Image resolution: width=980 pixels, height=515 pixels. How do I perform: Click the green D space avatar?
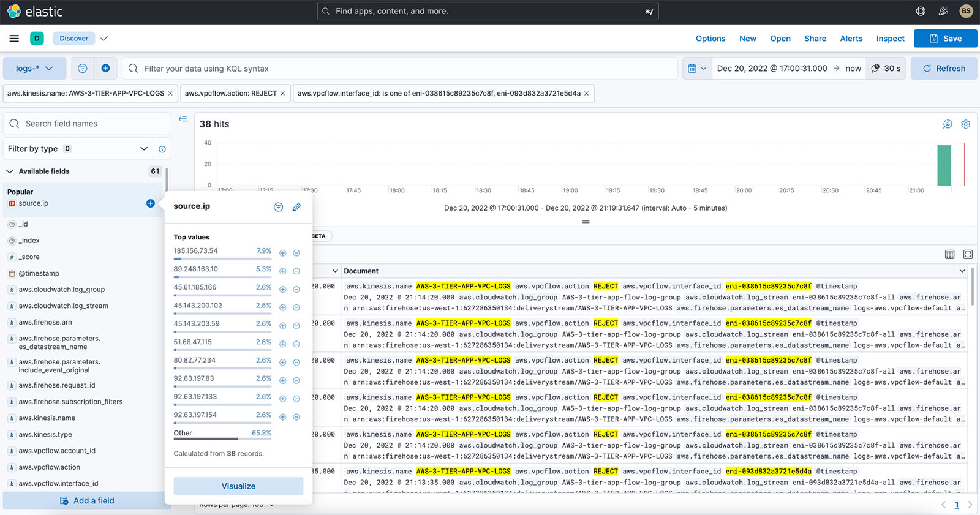coord(37,38)
